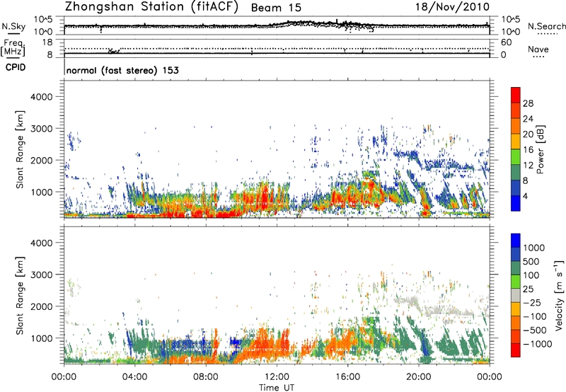Click the '20:00' tick on the time axis

(418, 377)
